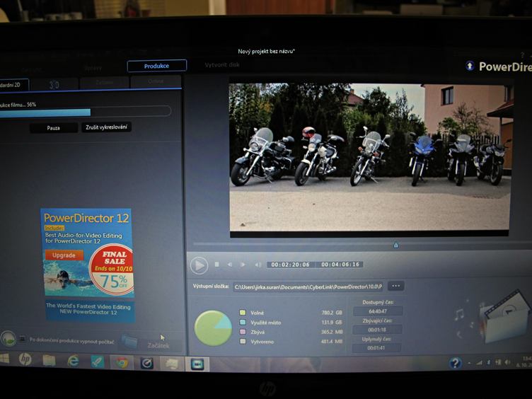This screenshot has width=532, height=399.
Task: Open the QuickTime icon in taskbar
Action: point(147,364)
